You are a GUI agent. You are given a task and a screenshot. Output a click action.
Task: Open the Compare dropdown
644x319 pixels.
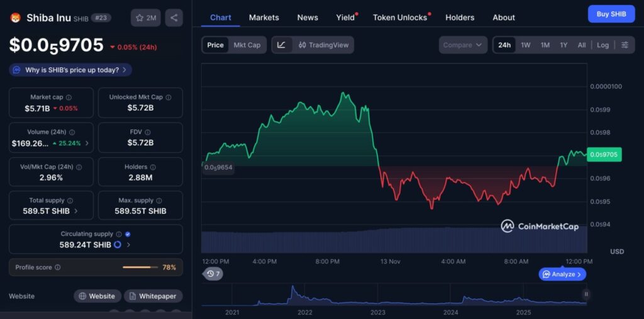462,45
